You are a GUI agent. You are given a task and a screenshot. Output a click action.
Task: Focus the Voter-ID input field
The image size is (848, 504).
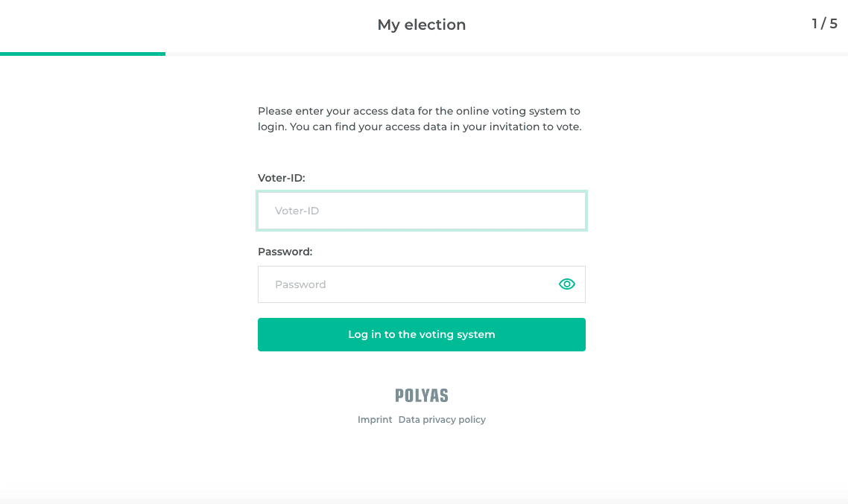pos(422,211)
